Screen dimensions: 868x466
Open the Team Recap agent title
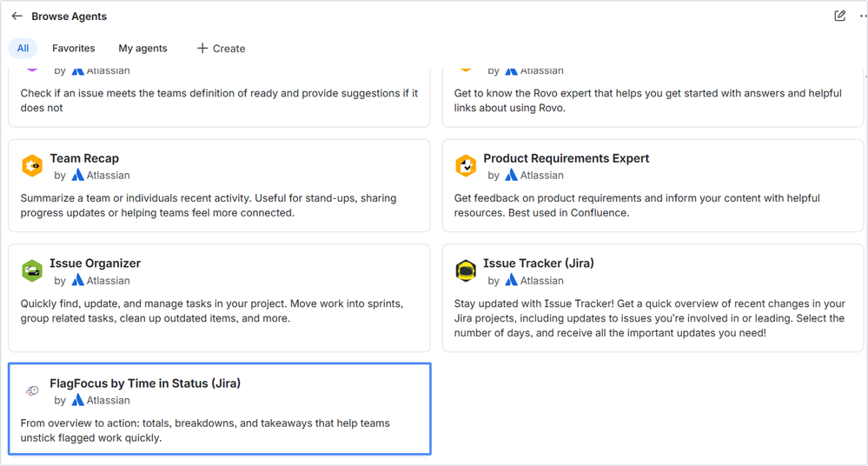click(84, 158)
